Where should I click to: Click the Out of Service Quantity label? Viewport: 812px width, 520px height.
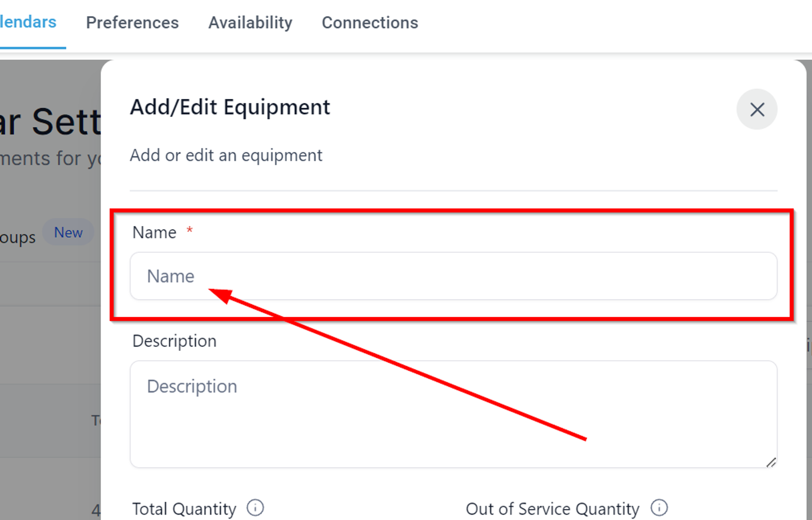(553, 509)
